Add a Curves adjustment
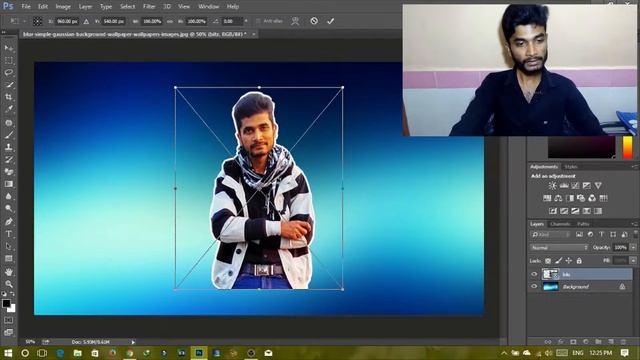 pos(575,186)
